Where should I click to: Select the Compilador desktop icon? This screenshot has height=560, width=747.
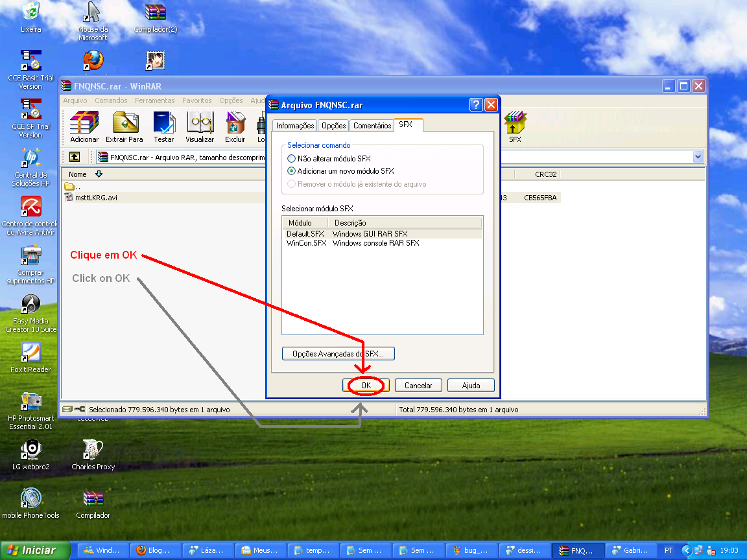pyautogui.click(x=93, y=504)
